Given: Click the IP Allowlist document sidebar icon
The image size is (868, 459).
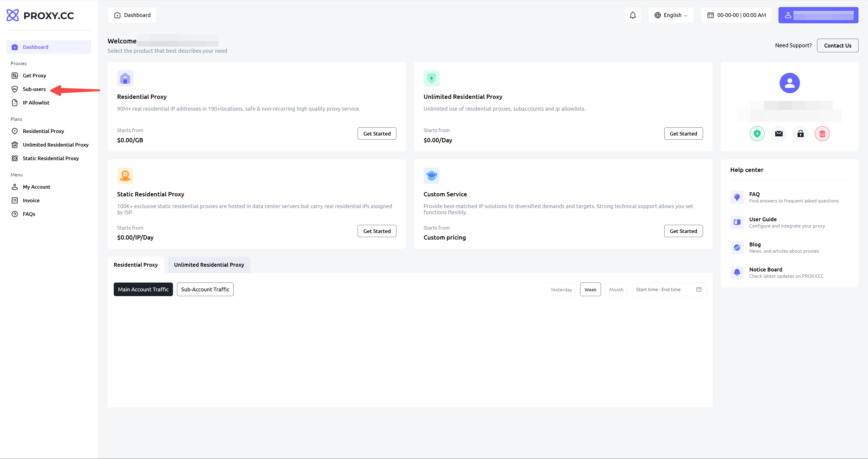Looking at the screenshot, I should click(x=15, y=102).
